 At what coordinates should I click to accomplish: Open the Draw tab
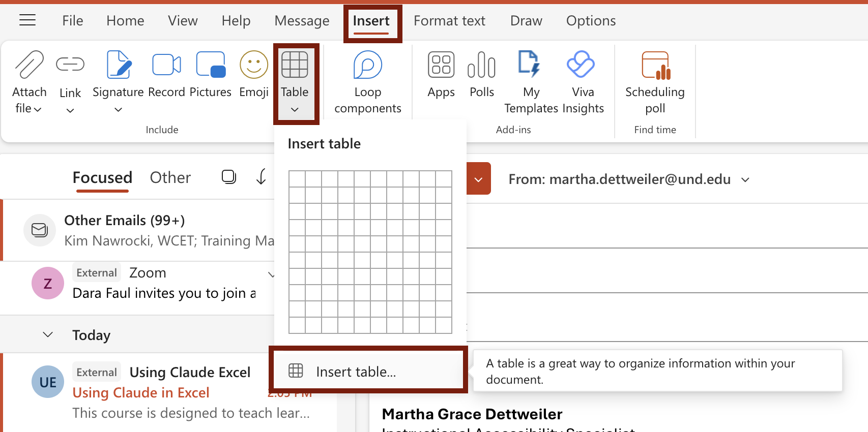pos(526,21)
